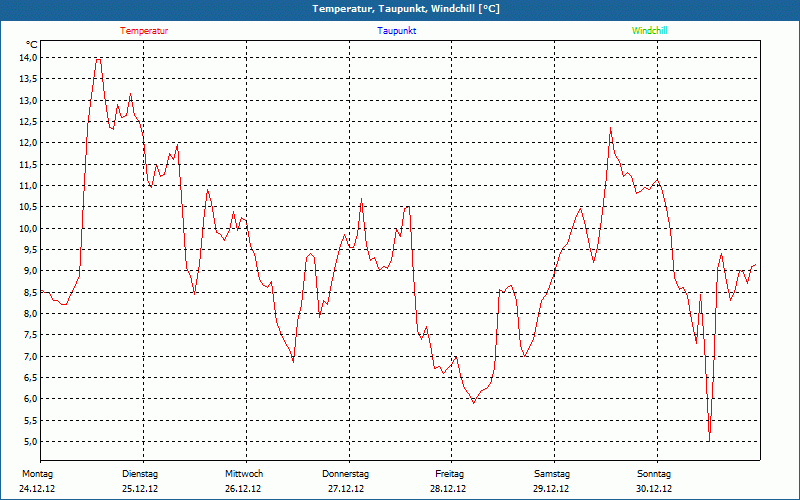Select the Samstag day label

[552, 474]
